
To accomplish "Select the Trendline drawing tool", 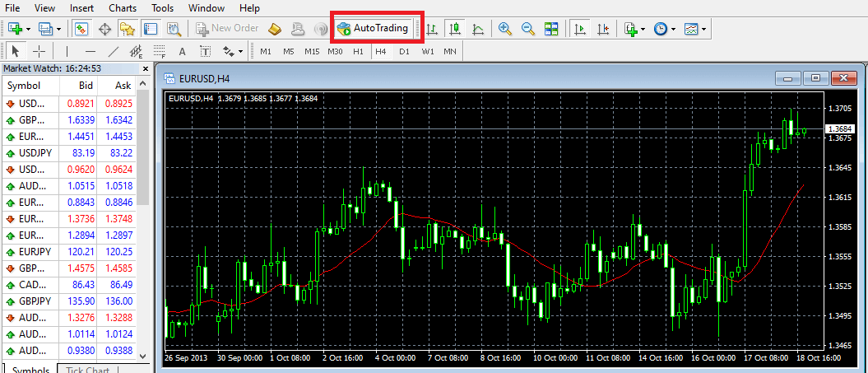I will [x=114, y=52].
